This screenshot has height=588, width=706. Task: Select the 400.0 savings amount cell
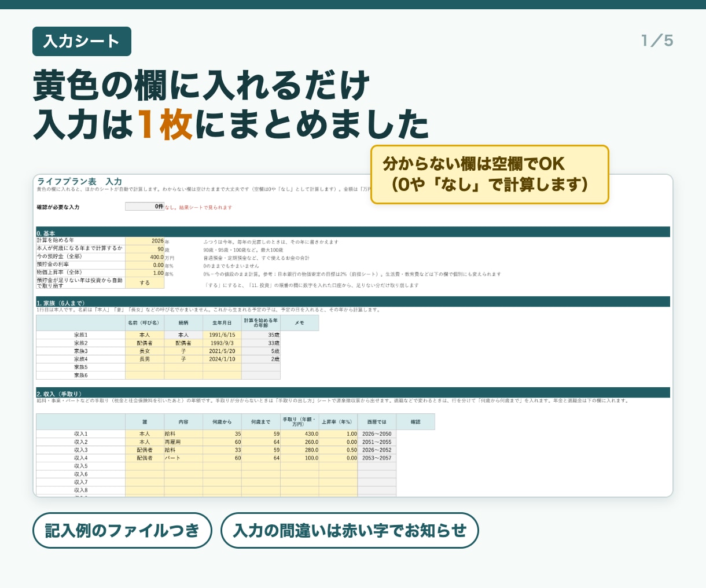click(x=145, y=258)
